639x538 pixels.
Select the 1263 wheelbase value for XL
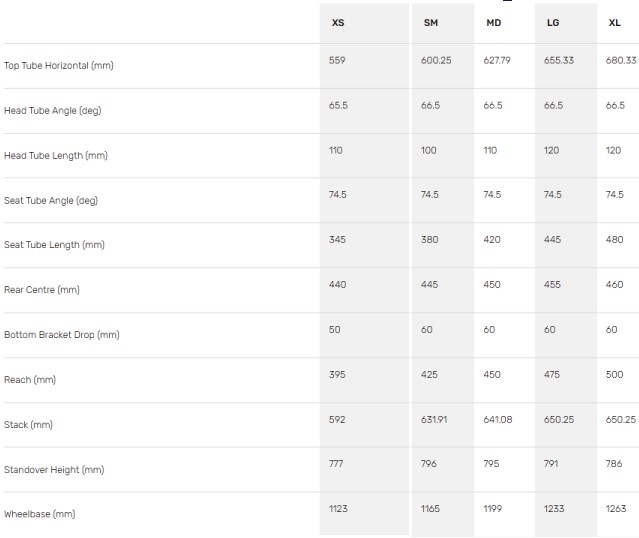pyautogui.click(x=618, y=509)
